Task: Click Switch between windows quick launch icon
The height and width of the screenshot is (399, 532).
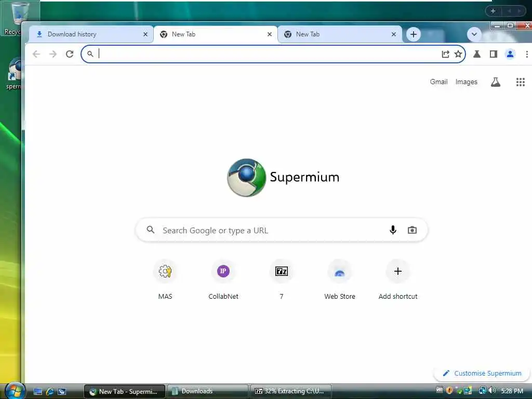Action: pos(62,392)
